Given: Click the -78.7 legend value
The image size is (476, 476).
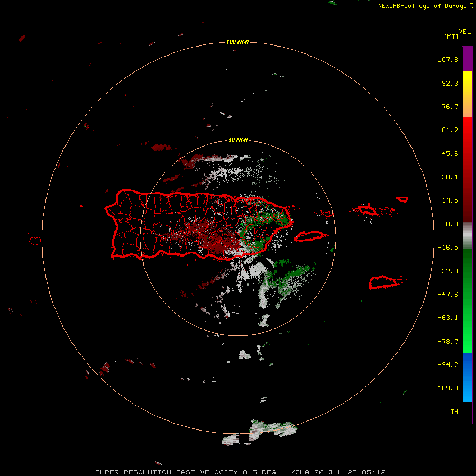Looking at the screenshot, I should tap(448, 342).
